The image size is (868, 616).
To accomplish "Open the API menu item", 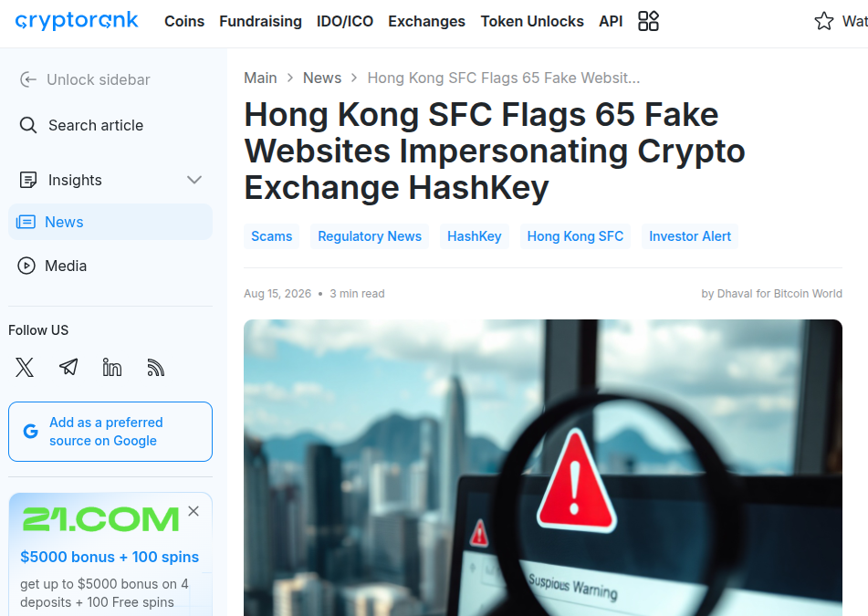I will point(611,21).
